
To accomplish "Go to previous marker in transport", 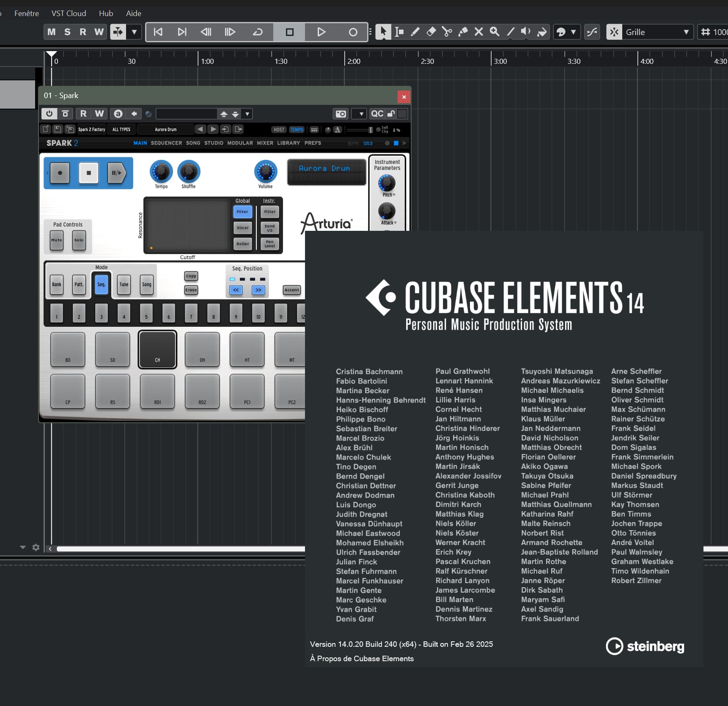I will 158,32.
